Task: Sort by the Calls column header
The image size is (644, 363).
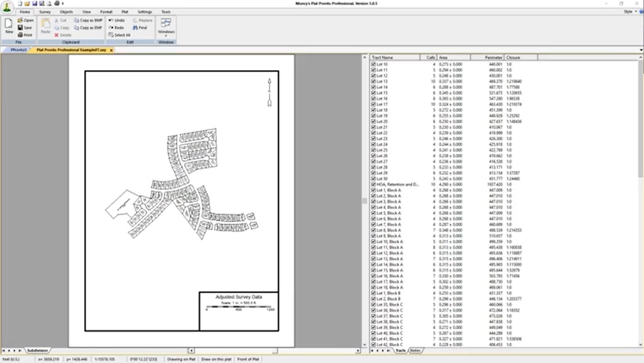Action: (x=428, y=58)
